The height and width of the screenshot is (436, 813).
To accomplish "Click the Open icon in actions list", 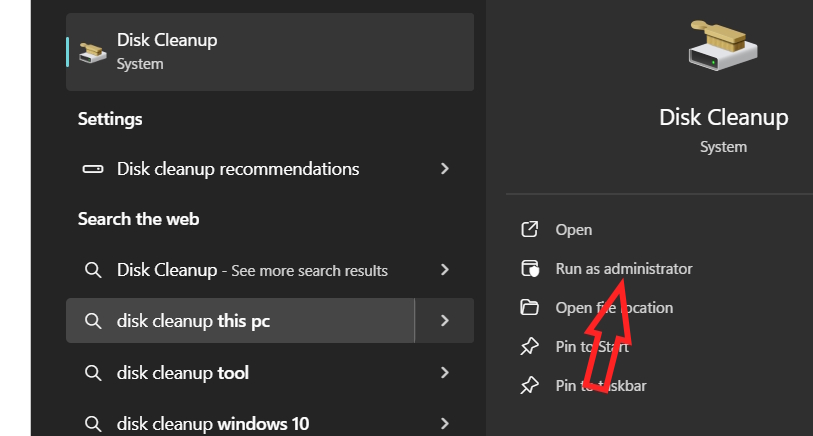I will (x=530, y=230).
